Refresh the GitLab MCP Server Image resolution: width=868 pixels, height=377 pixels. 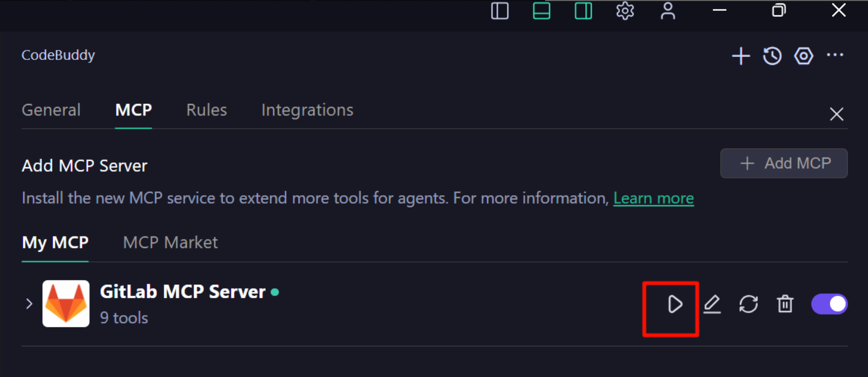tap(748, 304)
